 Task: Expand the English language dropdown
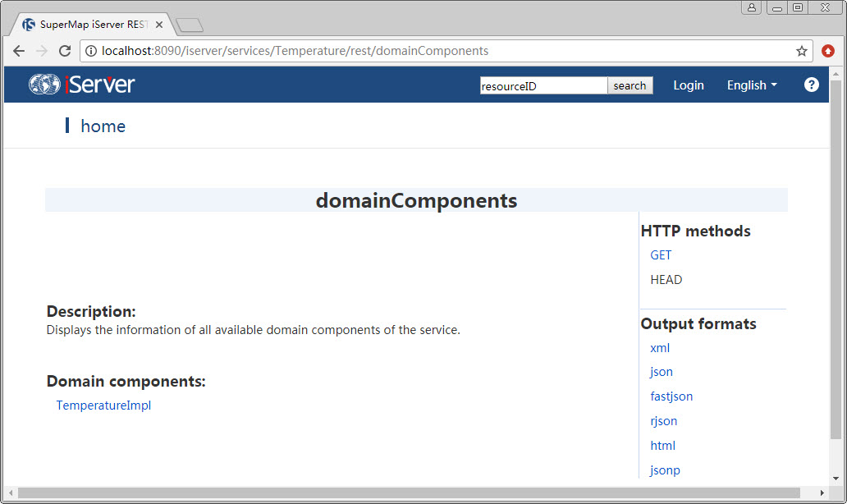click(x=752, y=85)
